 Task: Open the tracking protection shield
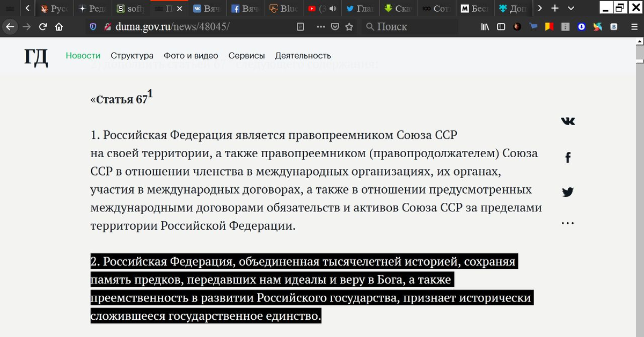93,26
